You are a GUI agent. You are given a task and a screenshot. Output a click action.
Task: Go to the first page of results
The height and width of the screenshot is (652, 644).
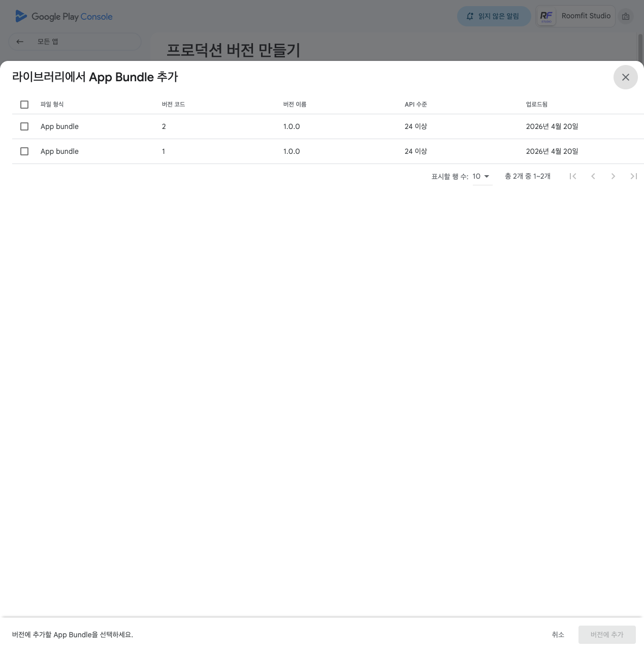(573, 176)
